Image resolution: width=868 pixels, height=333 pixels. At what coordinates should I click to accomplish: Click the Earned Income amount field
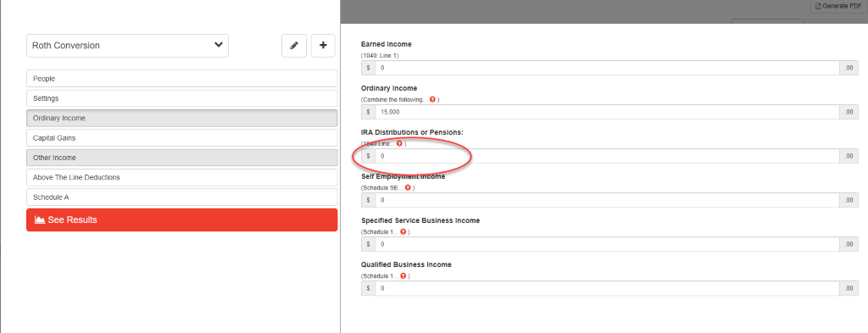click(x=608, y=68)
